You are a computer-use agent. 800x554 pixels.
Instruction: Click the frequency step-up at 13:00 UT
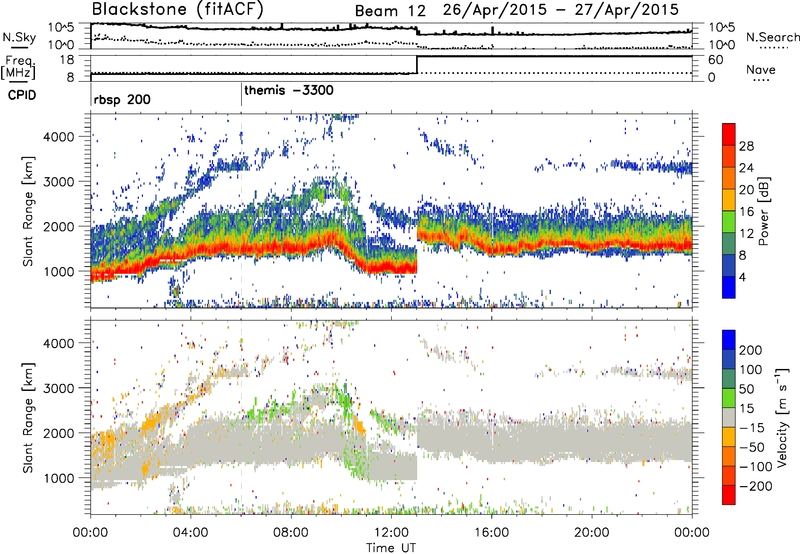tap(417, 64)
